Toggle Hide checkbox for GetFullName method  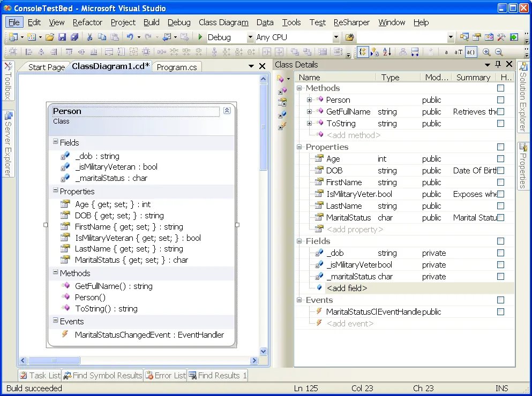pyautogui.click(x=500, y=111)
